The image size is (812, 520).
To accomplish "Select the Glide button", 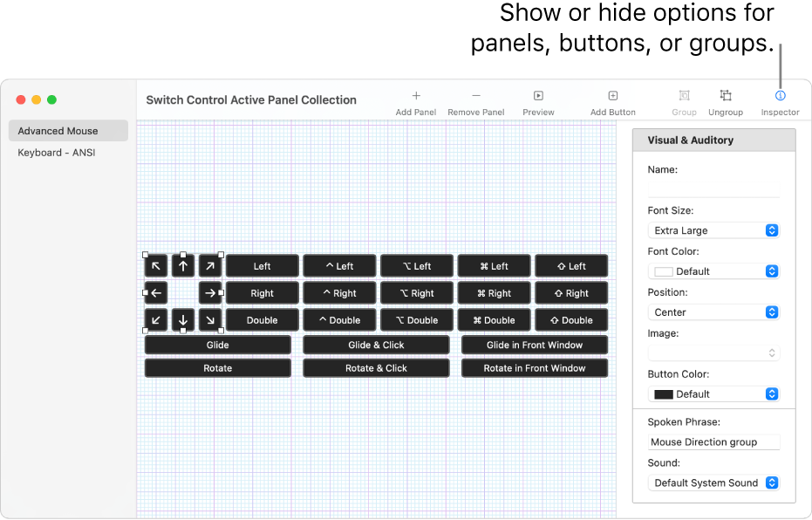I will [x=217, y=345].
